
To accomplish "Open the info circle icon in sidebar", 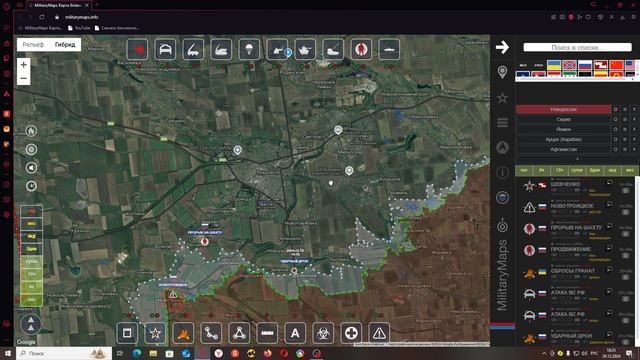I will [x=502, y=172].
